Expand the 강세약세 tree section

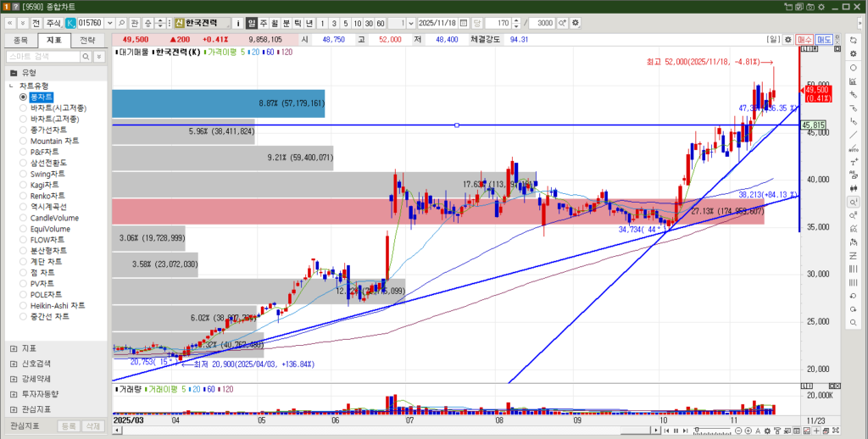(13, 379)
